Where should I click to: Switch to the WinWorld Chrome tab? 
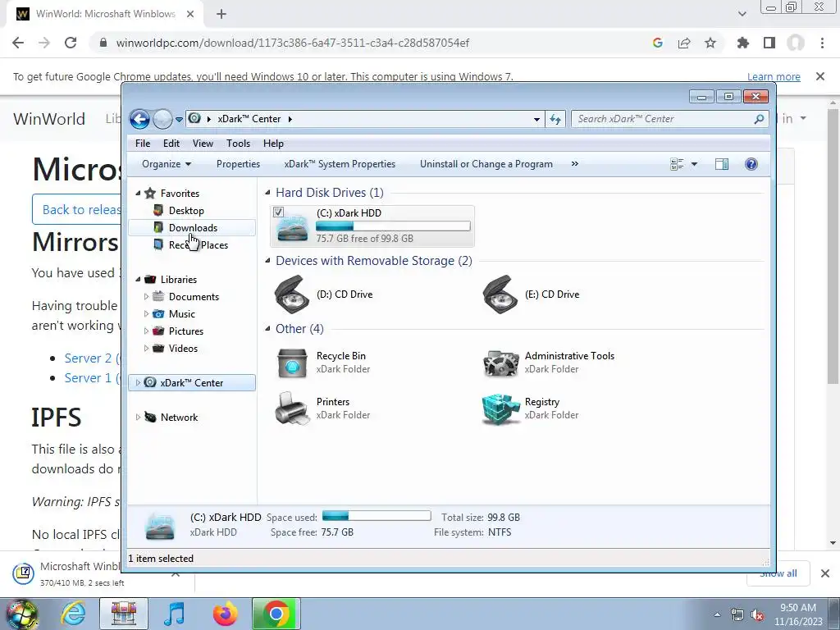105,15
